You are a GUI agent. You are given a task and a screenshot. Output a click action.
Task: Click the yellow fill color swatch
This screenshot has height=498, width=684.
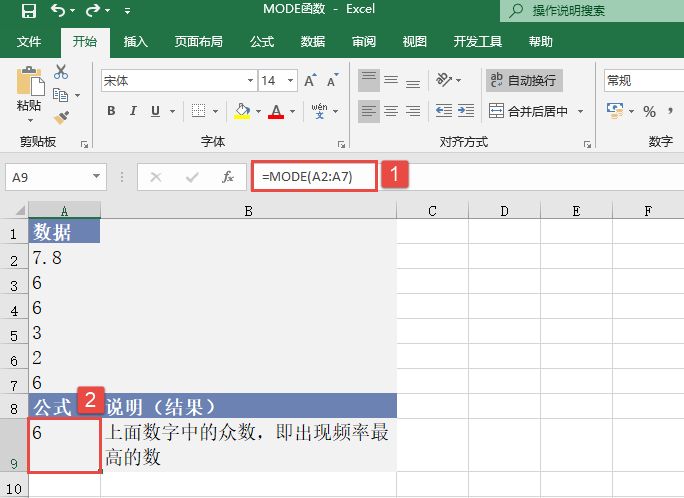[243, 111]
